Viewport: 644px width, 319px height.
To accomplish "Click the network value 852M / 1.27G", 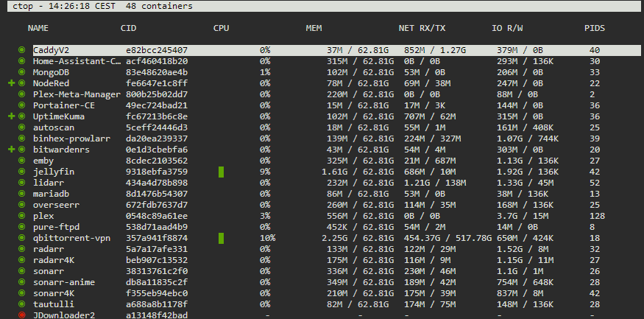I will click(x=435, y=50).
